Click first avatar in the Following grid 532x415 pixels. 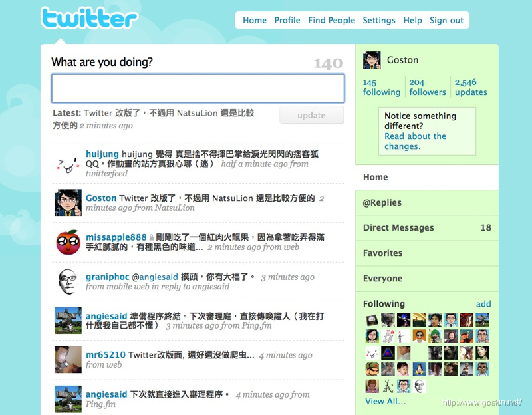(372, 320)
